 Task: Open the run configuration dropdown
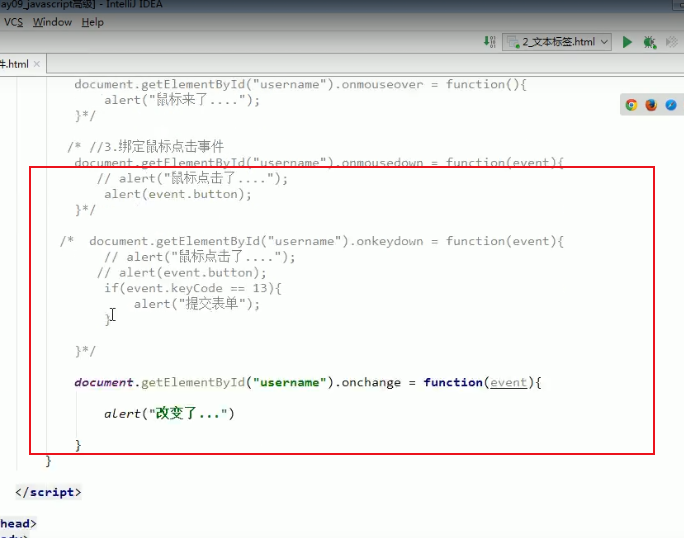tap(557, 42)
